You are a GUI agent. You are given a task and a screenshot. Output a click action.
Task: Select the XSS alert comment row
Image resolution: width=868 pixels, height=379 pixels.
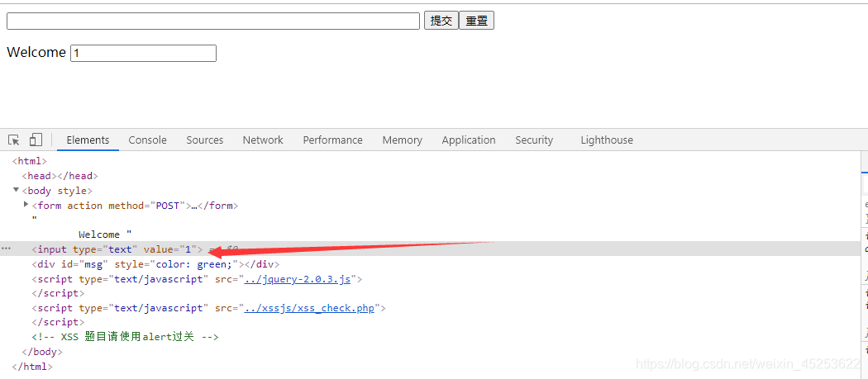click(x=125, y=336)
